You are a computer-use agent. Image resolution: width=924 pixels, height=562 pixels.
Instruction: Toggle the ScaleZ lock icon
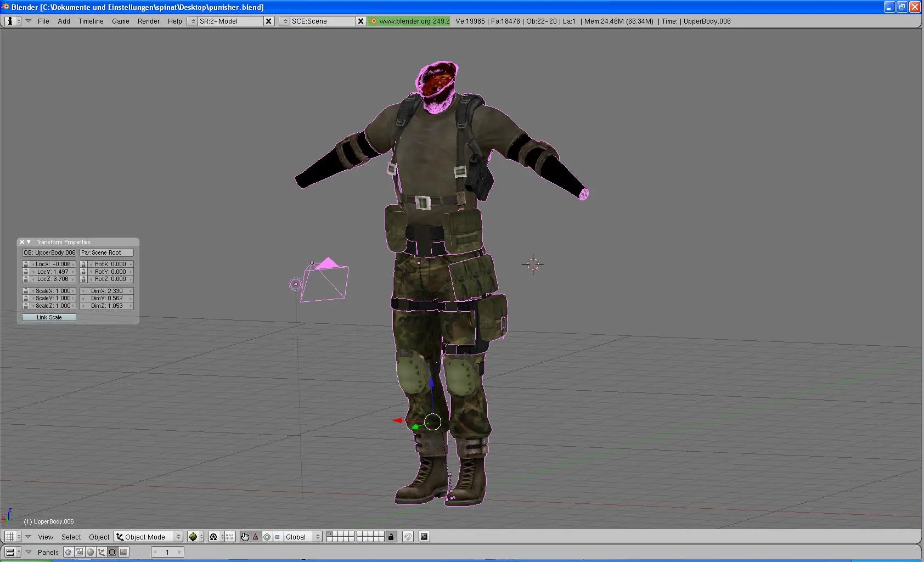click(x=26, y=306)
